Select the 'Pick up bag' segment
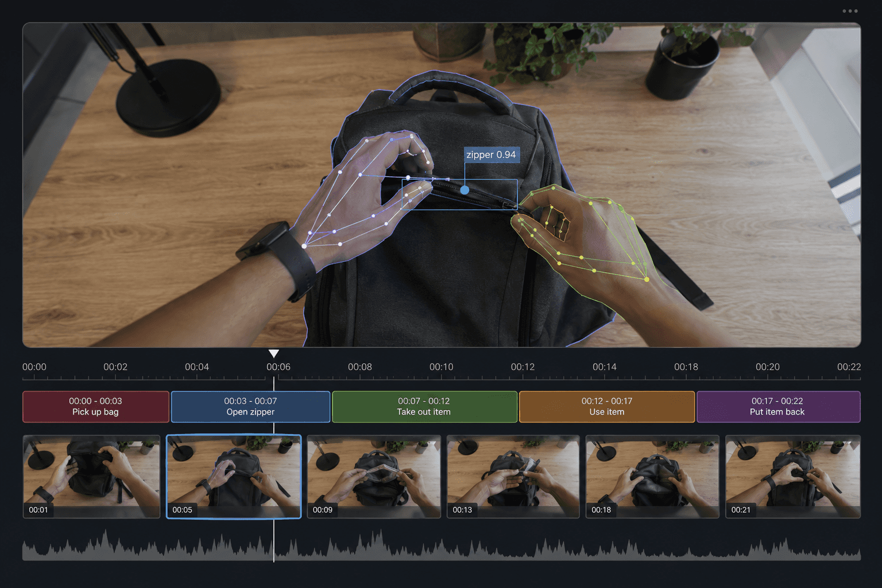The width and height of the screenshot is (882, 588). tap(95, 407)
